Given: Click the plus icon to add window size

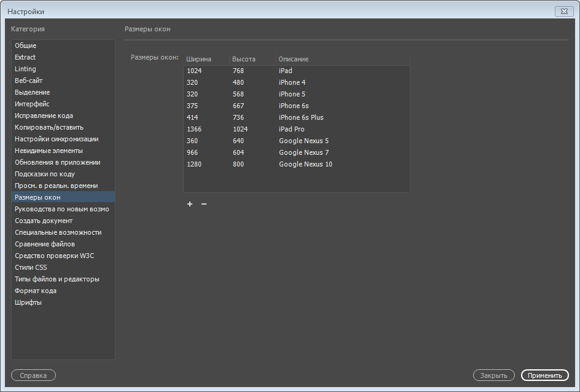Looking at the screenshot, I should [190, 204].
